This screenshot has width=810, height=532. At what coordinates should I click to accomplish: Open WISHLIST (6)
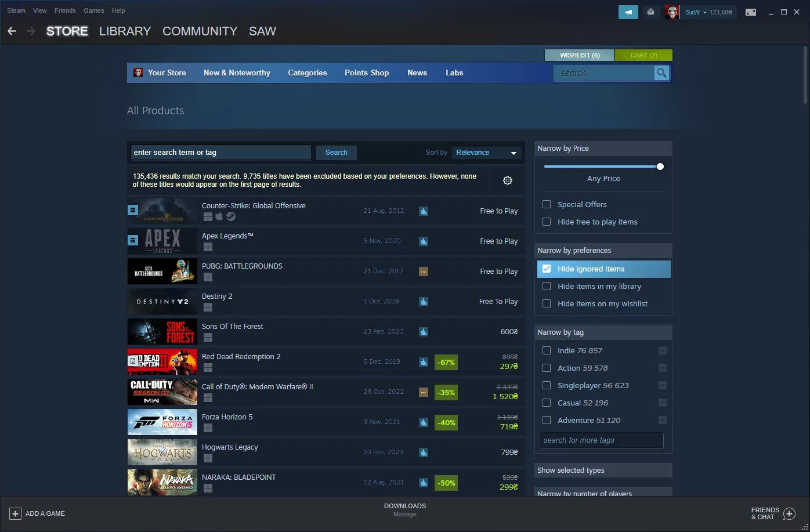click(x=580, y=55)
